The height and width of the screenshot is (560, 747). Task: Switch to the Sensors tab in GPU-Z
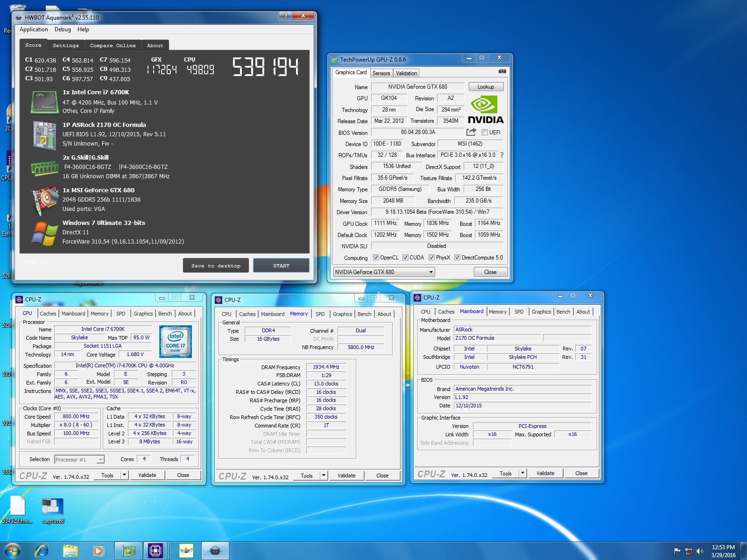(x=381, y=73)
